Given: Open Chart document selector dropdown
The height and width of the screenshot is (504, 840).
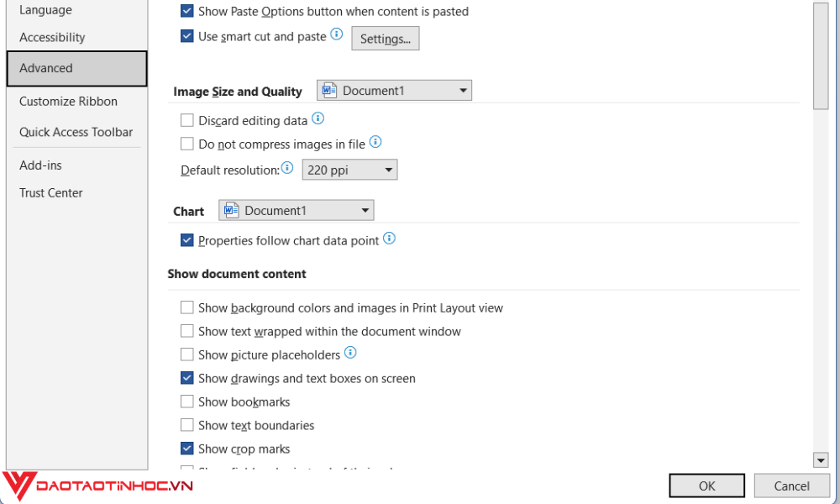Looking at the screenshot, I should [x=365, y=210].
